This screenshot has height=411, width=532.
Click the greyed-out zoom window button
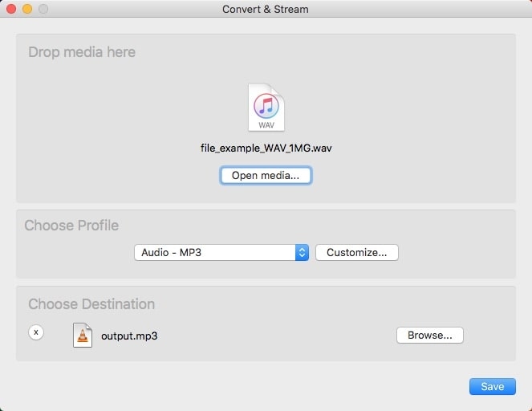[x=43, y=9]
